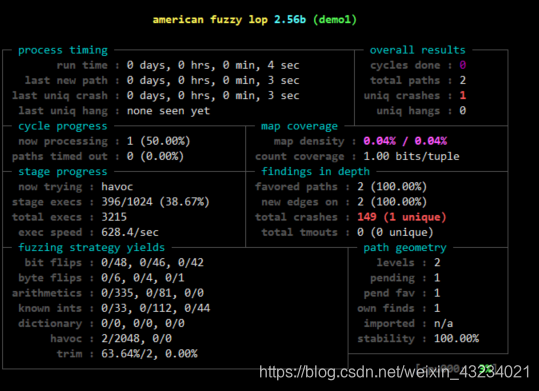
Task: Select the 'stage progress' header
Action: coord(63,172)
